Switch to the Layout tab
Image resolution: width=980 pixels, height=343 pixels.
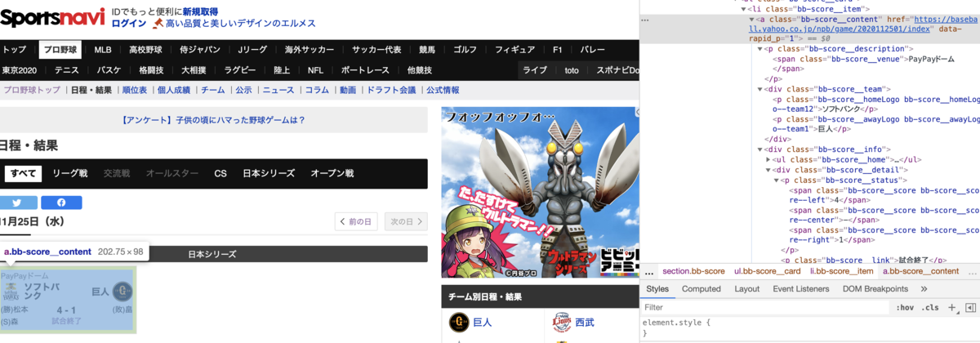(746, 289)
